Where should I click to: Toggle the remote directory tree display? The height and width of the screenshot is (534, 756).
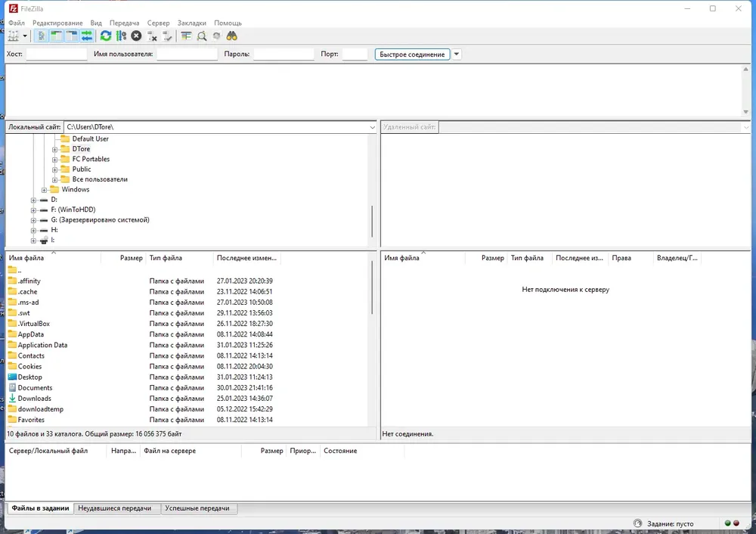point(71,36)
